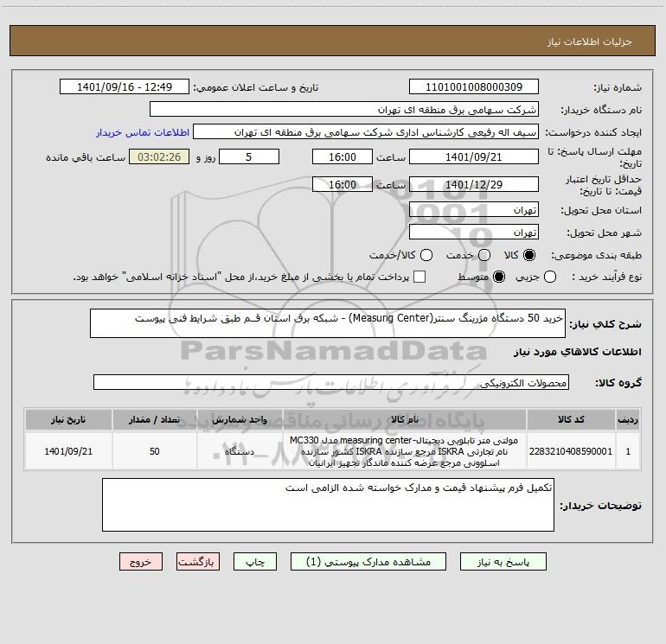666x644 pixels.
Task: Toggle the اسناد خزانه اسلامی payment checkbox
Action: 419,277
